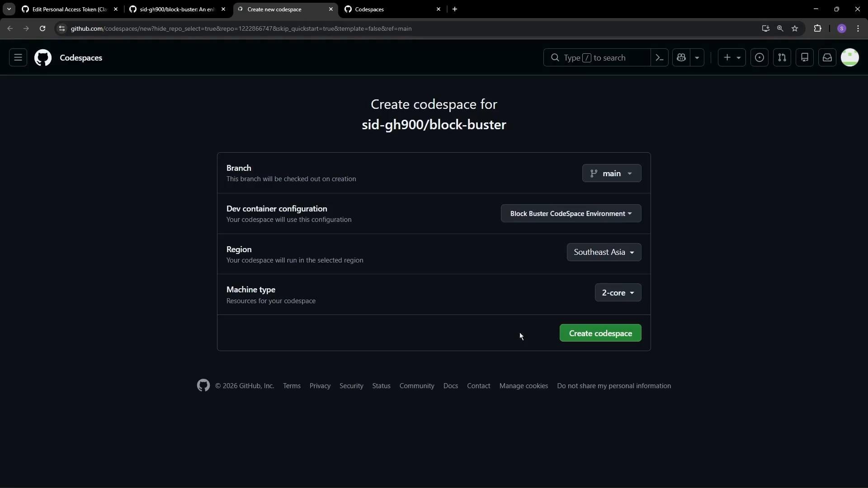Viewport: 868px width, 488px height.
Task: Open the Notifications inbox icon
Action: [x=827, y=57]
